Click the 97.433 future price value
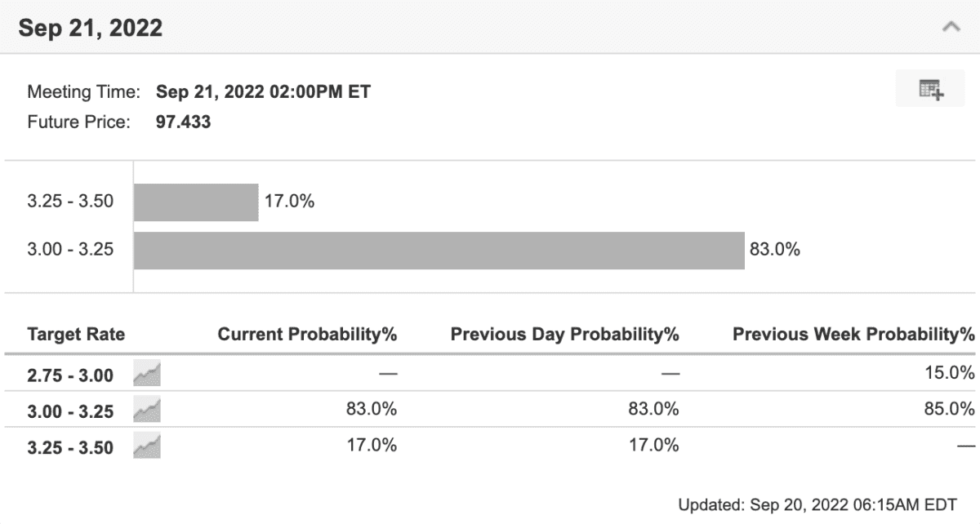Screen dimensions: 980x524 (x=183, y=122)
